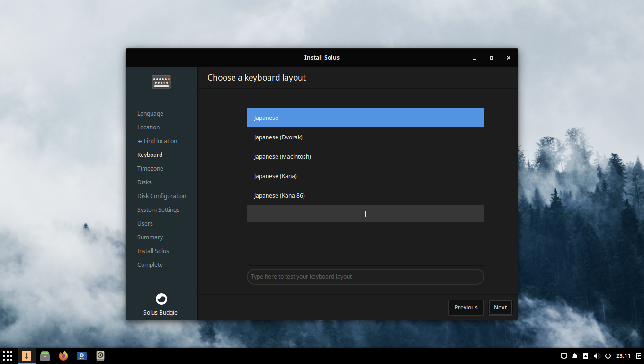Click the power icon in system tray
The image size is (644, 364).
[608, 356]
